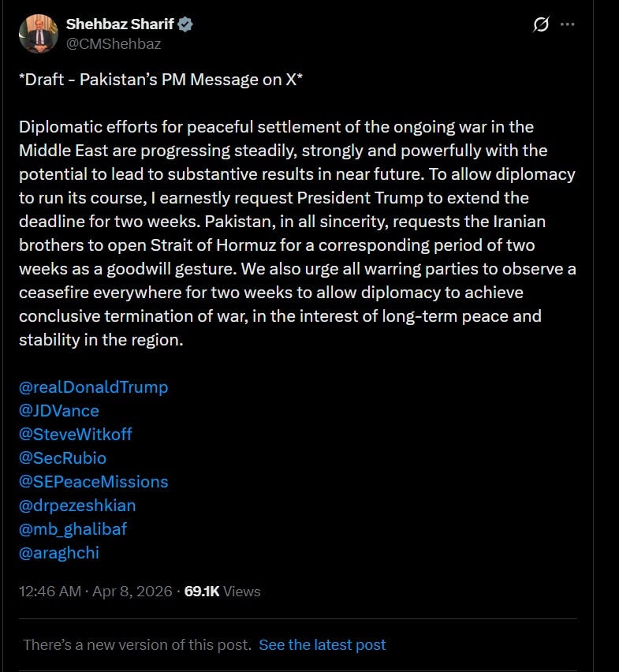Click the Draft - Pakistan's PM Message heading line

(161, 80)
